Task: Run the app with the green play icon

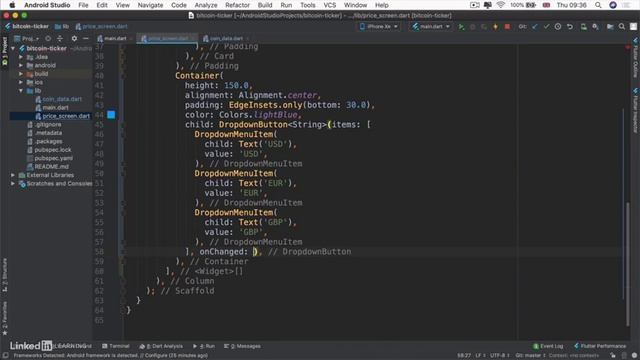Action: coord(461,27)
